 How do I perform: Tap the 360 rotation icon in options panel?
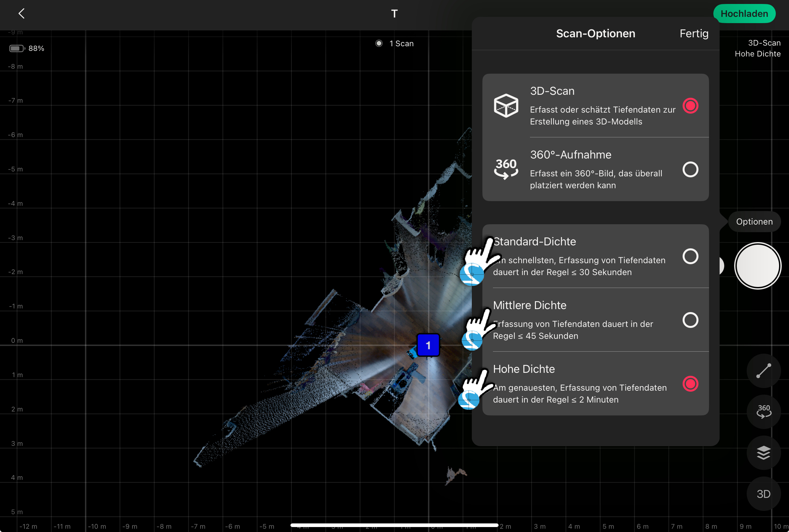[506, 169]
